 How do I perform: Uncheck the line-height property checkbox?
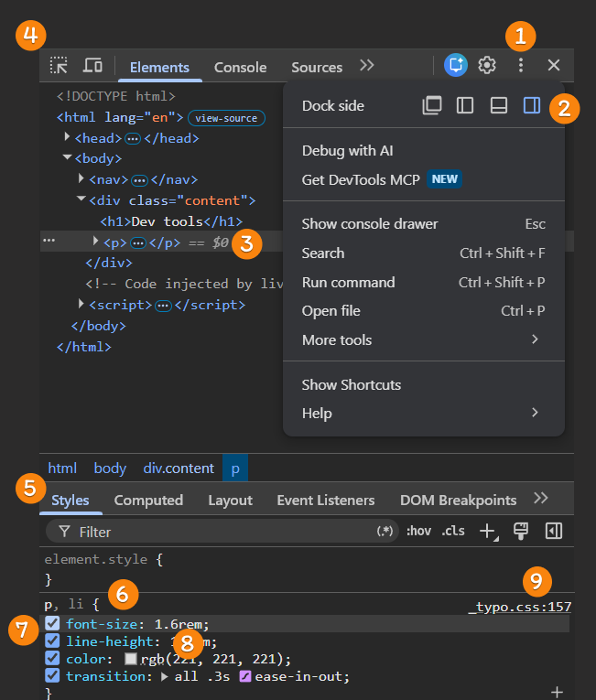click(x=52, y=641)
